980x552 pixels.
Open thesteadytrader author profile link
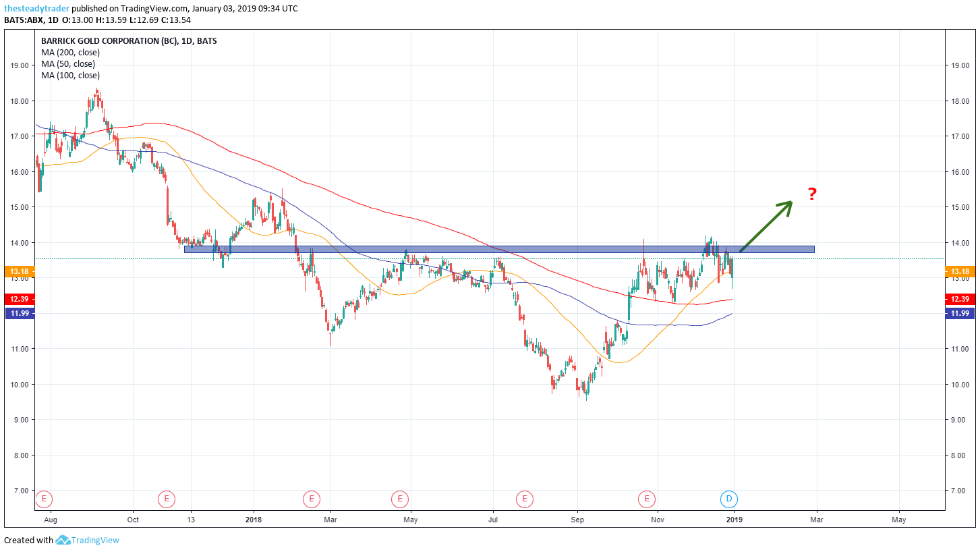pos(36,9)
